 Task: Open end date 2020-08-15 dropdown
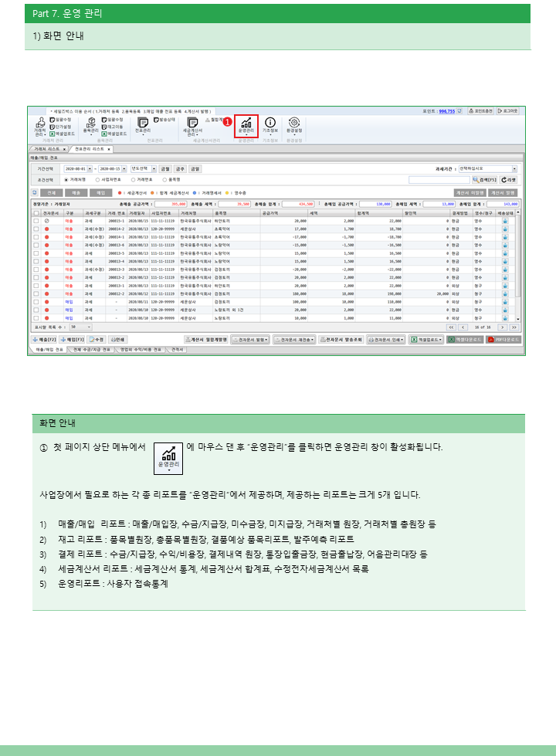pyautogui.click(x=124, y=169)
